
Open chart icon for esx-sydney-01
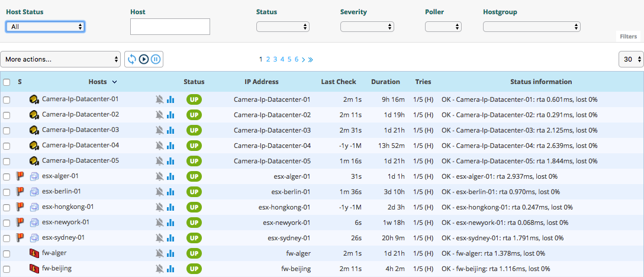click(x=170, y=238)
